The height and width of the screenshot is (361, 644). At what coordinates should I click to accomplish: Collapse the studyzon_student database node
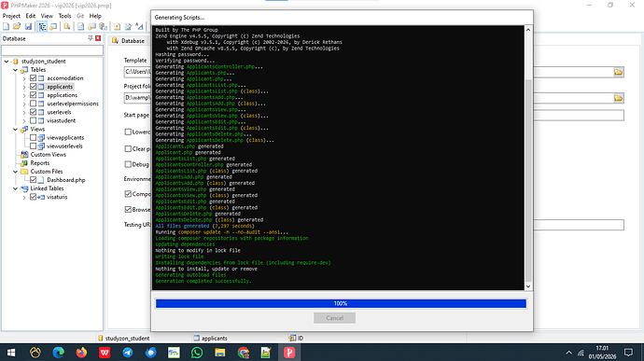click(7, 62)
